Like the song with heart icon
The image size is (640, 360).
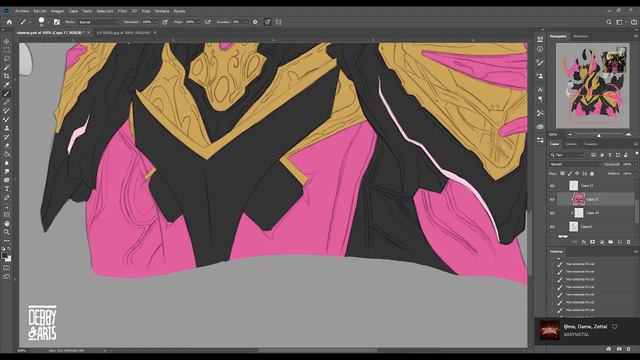[614, 327]
